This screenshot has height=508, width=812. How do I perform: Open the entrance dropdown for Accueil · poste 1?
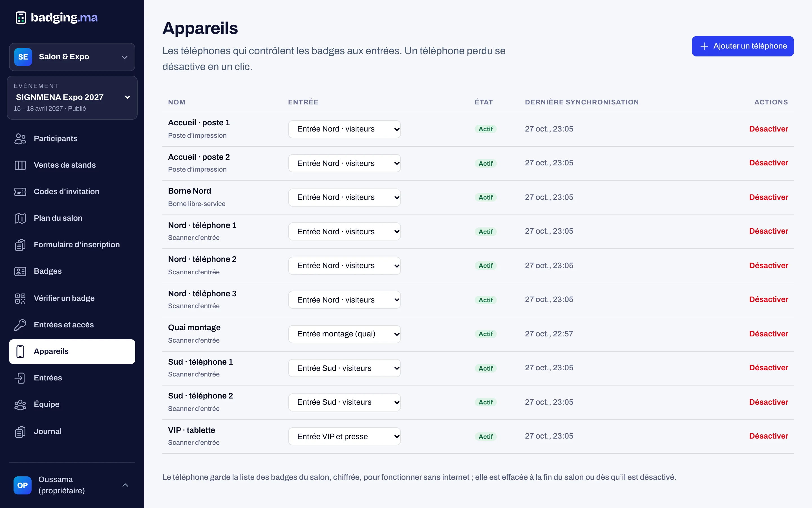click(344, 129)
